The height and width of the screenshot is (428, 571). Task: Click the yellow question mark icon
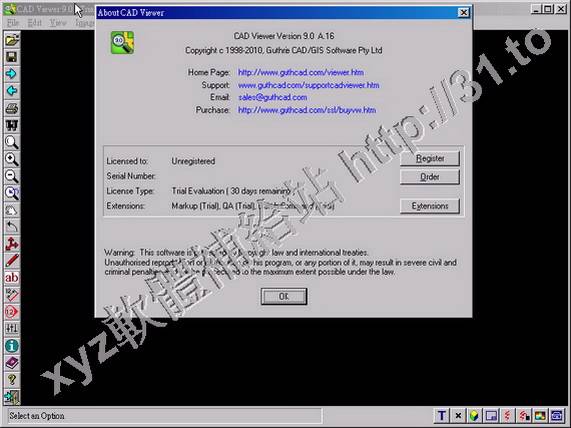point(12,380)
